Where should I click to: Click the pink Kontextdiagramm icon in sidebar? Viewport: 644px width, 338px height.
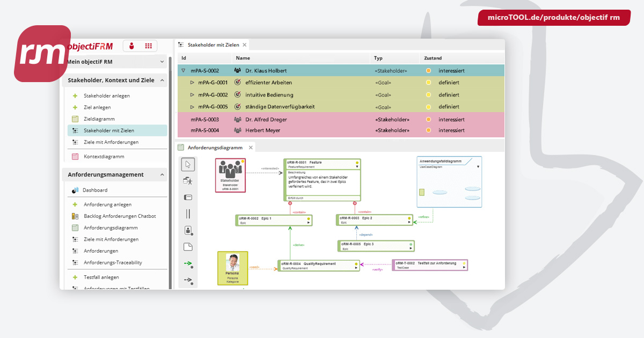75,157
